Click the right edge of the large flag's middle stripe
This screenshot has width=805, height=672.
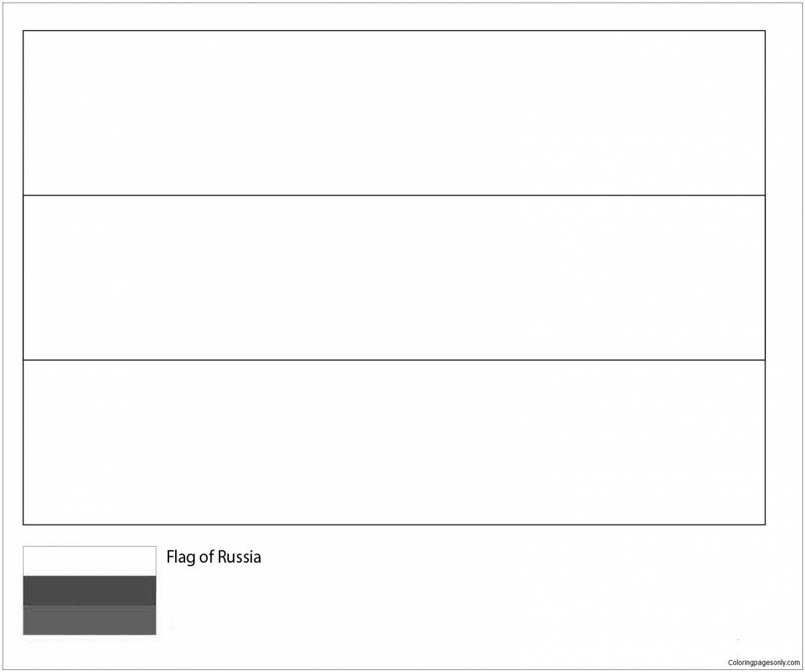[765, 278]
